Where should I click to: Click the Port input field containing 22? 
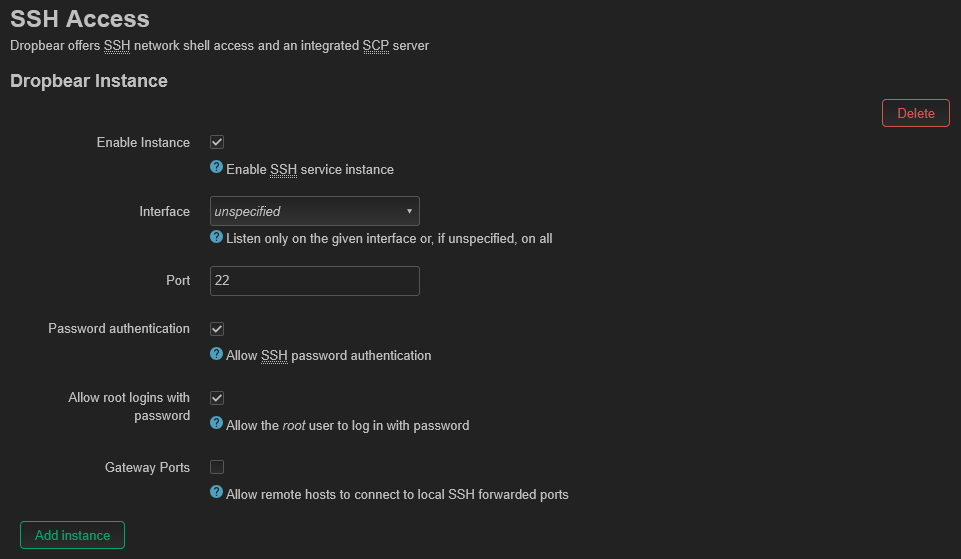tap(314, 281)
